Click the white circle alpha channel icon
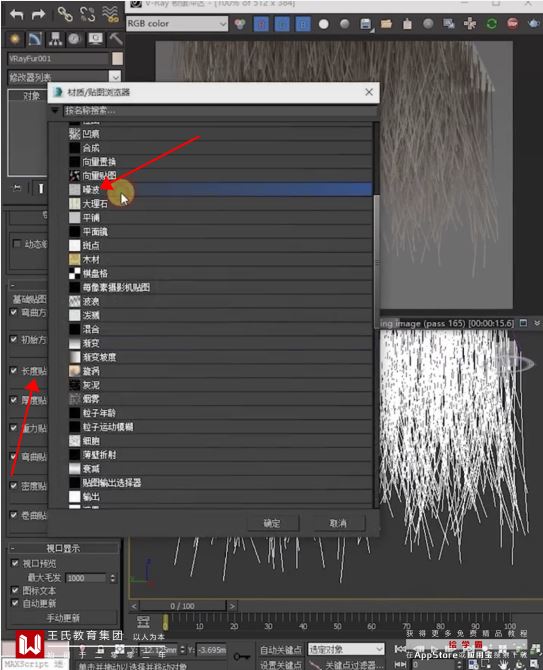Viewport: 543px width, 670px height. point(323,24)
